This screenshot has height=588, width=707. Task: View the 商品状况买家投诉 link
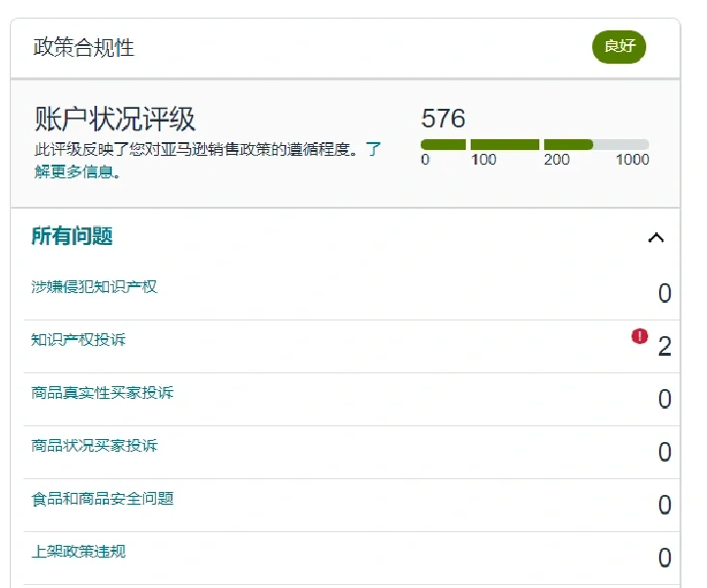94,446
